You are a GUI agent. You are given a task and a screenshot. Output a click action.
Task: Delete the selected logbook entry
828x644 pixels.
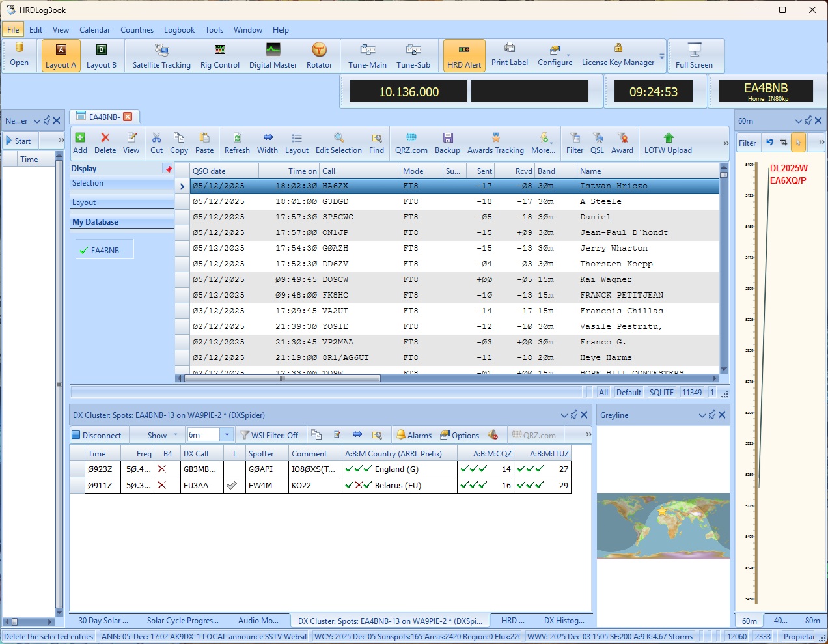105,143
